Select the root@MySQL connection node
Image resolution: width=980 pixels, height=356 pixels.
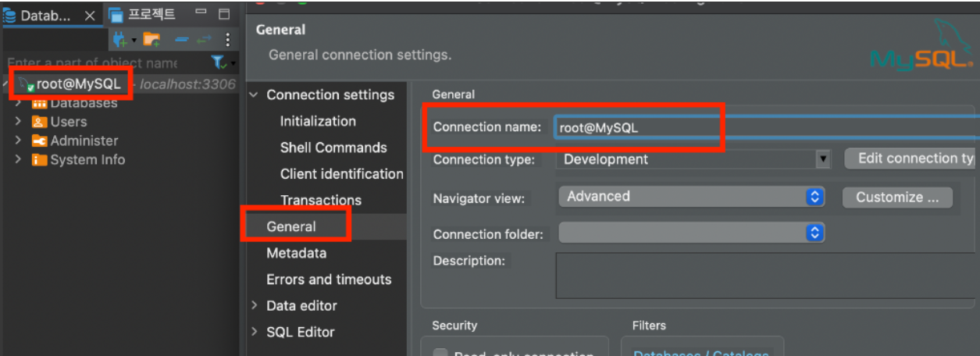click(78, 84)
